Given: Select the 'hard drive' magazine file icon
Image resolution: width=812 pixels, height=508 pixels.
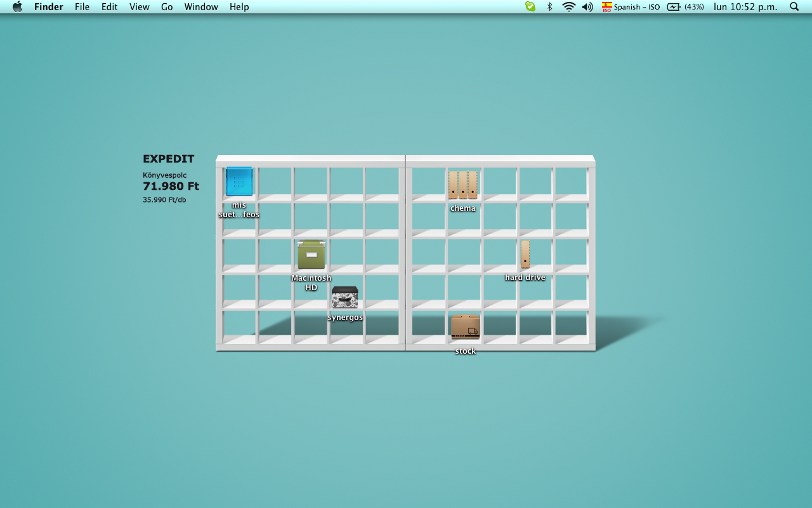Looking at the screenshot, I should click(525, 254).
